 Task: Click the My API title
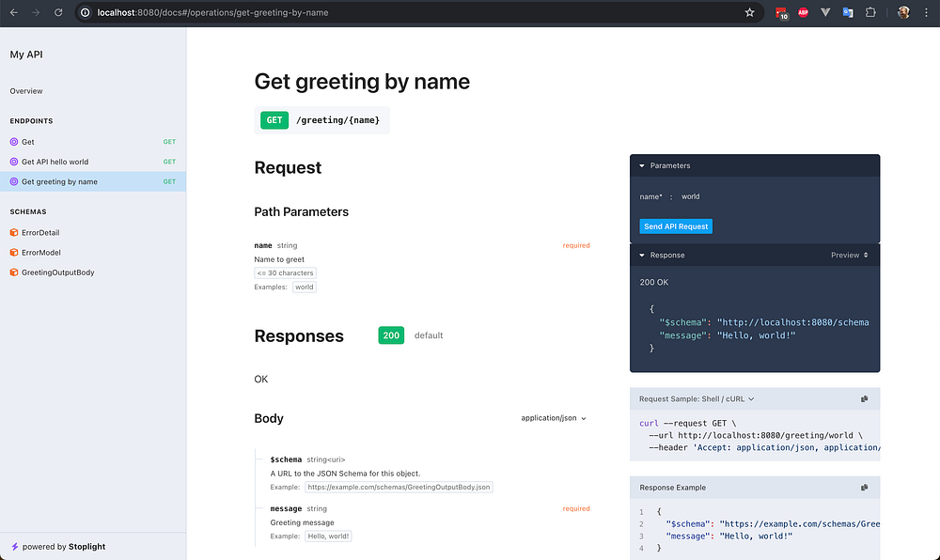[26, 54]
